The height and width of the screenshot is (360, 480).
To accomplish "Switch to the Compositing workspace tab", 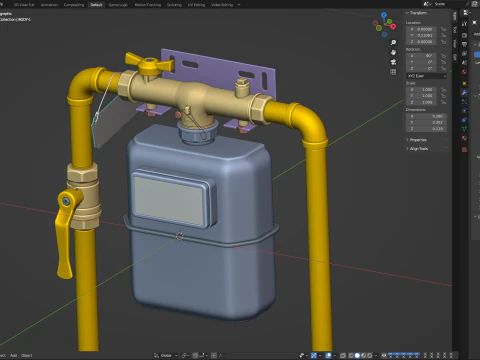I will point(74,5).
